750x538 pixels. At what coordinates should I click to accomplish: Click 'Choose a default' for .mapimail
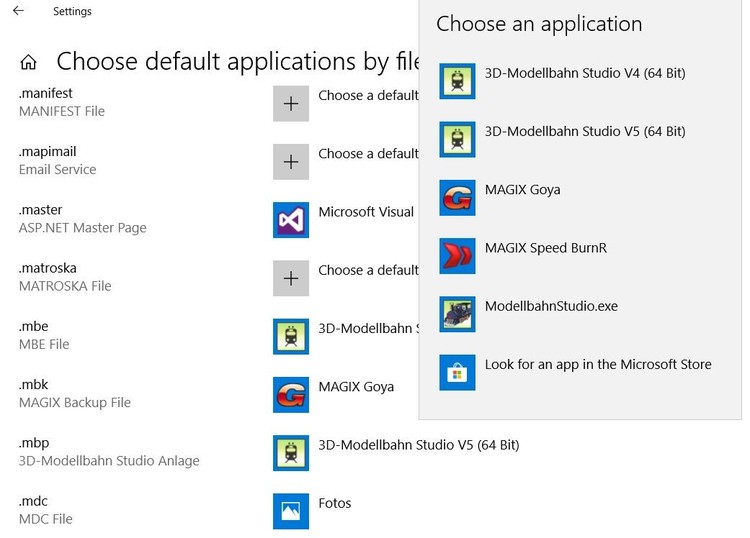[x=368, y=154]
